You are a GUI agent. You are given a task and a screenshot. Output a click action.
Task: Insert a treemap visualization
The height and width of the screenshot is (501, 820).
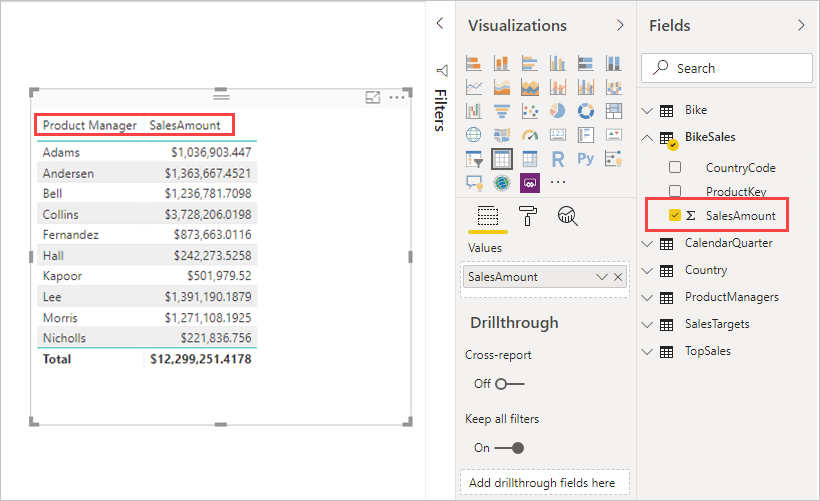[x=613, y=111]
